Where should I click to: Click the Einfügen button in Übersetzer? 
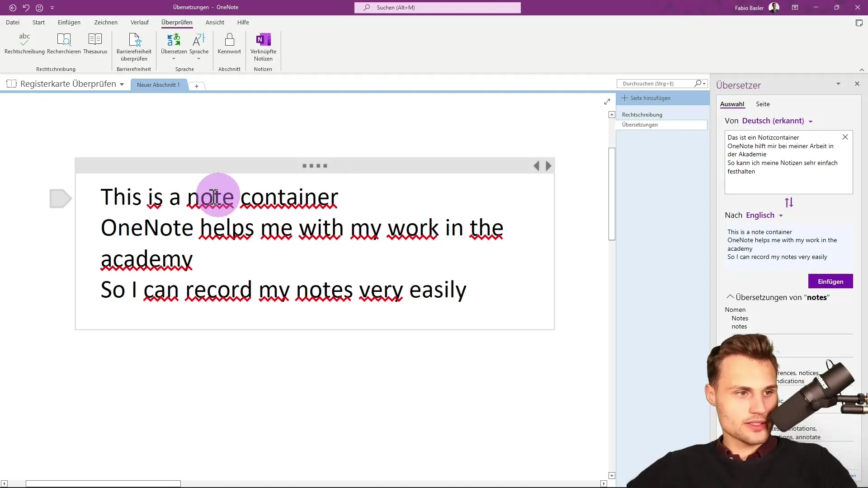point(830,282)
